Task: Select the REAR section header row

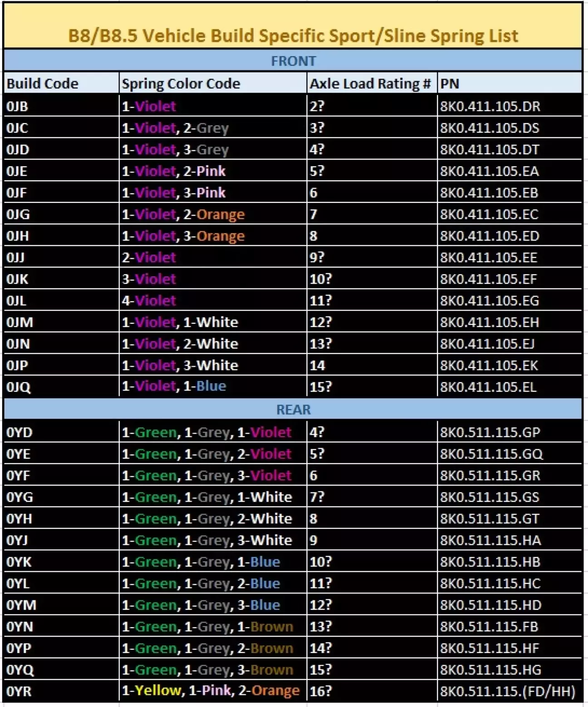Action: (x=293, y=410)
